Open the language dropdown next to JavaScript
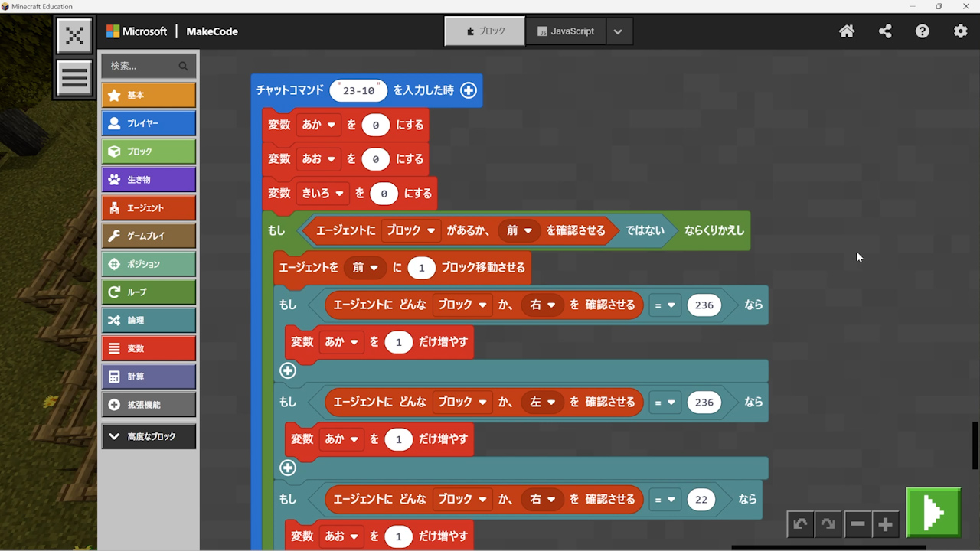The width and height of the screenshot is (980, 551). tap(618, 31)
